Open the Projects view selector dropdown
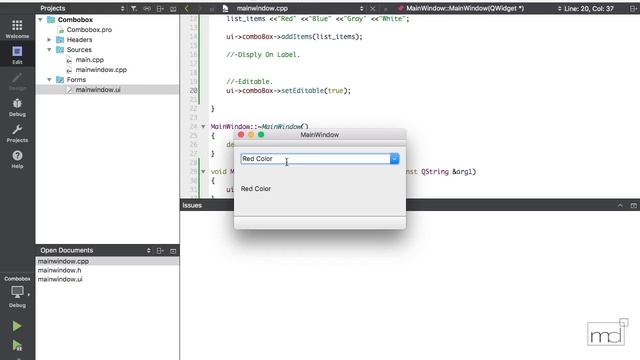 [122, 8]
